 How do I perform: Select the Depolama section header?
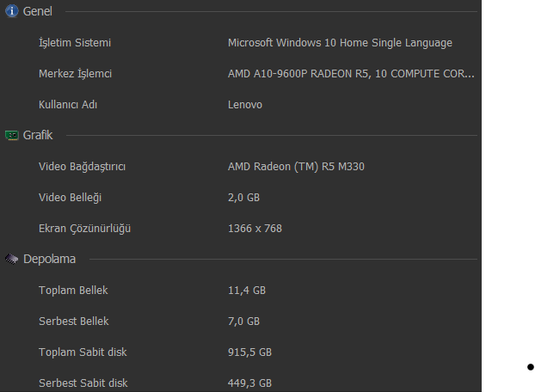tap(50, 259)
